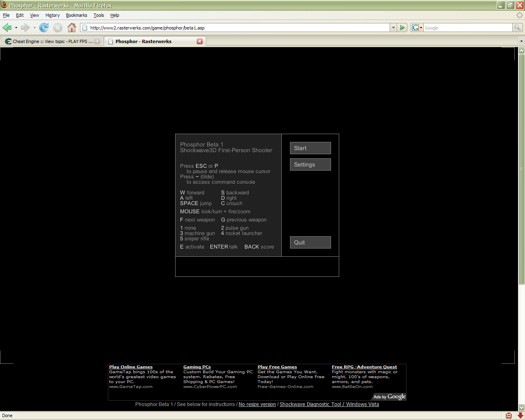Open the Play Free Games ad link

[x=277, y=367]
